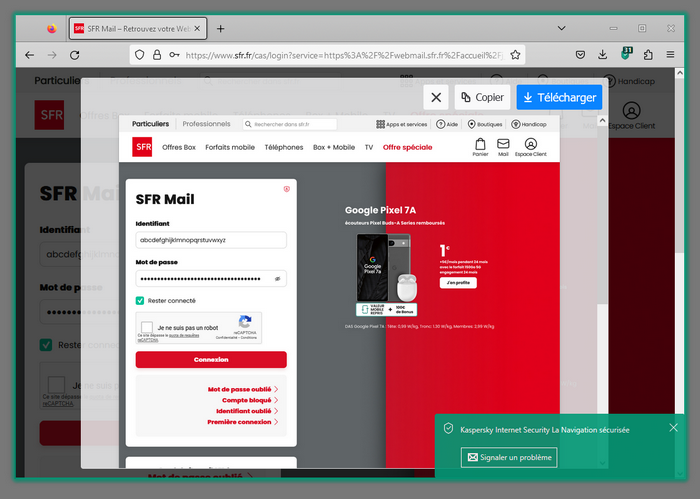Open the Compte bloqué link
The image size is (700, 499).
(x=250, y=400)
